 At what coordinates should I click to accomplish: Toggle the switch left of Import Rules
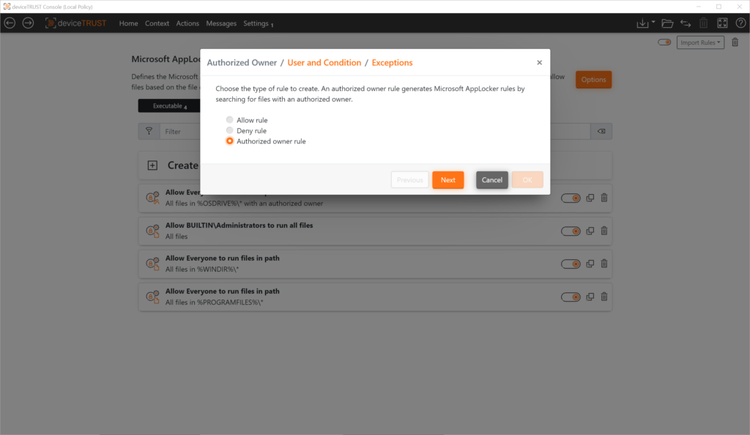pyautogui.click(x=664, y=42)
